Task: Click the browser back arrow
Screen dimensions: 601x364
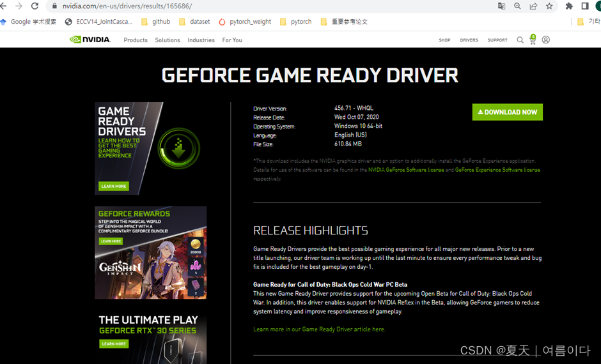Action: tap(3, 6)
